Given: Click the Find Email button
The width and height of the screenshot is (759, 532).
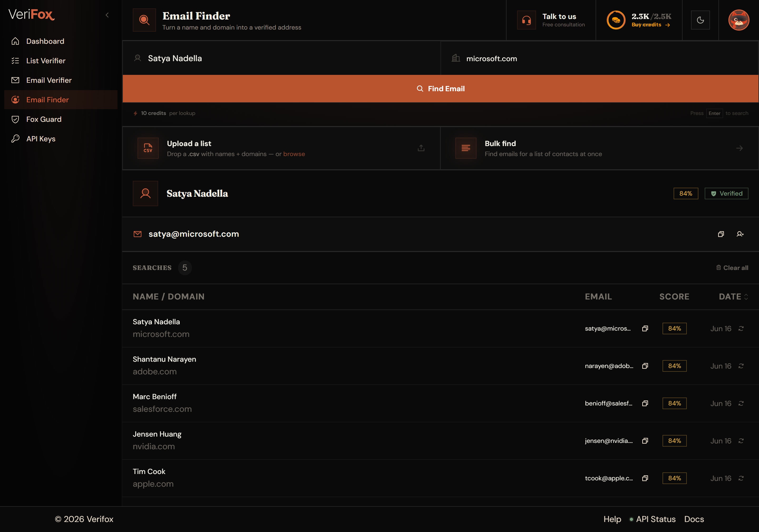Looking at the screenshot, I should 440,89.
